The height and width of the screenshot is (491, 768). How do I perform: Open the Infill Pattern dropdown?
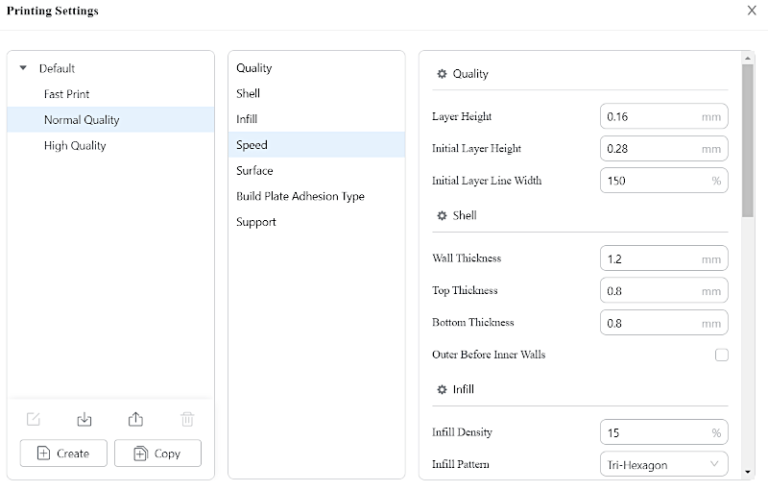coord(664,465)
